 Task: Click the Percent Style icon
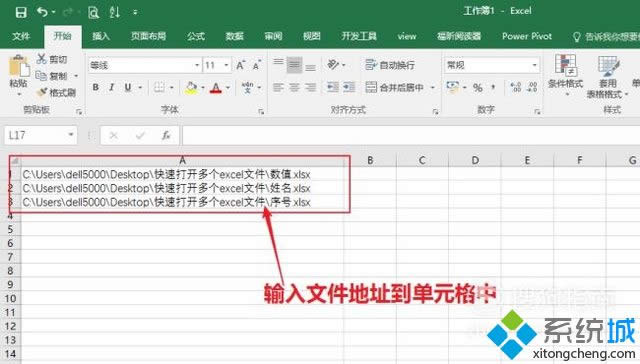tap(478, 87)
